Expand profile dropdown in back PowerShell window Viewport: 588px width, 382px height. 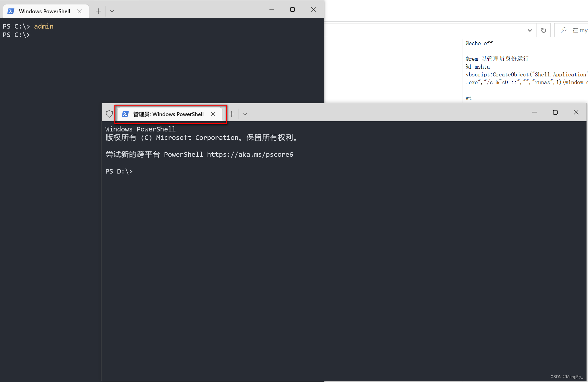[112, 11]
